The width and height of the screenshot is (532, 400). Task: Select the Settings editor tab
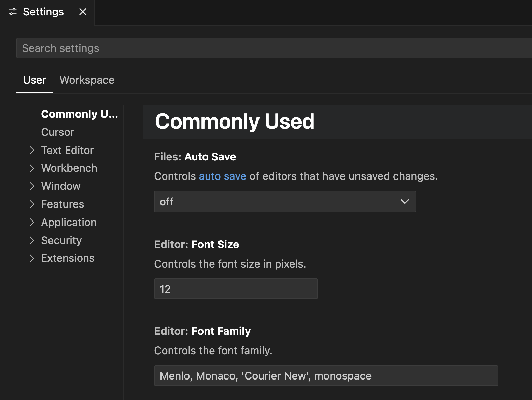pyautogui.click(x=47, y=12)
